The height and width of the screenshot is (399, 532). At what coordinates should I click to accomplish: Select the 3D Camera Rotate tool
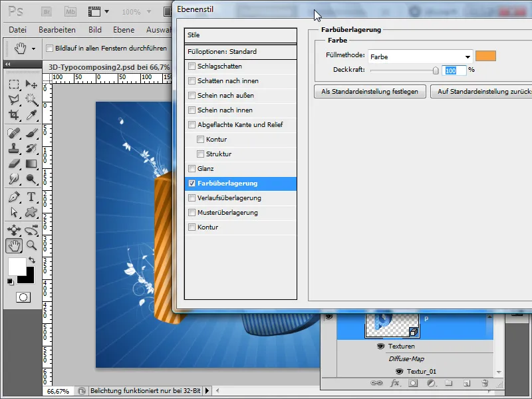point(31,230)
